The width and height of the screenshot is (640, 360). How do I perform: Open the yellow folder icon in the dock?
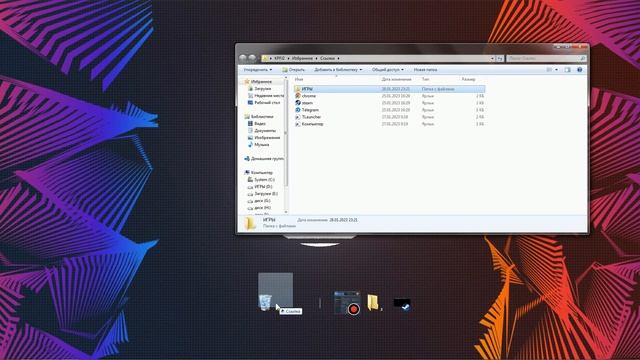(x=373, y=302)
